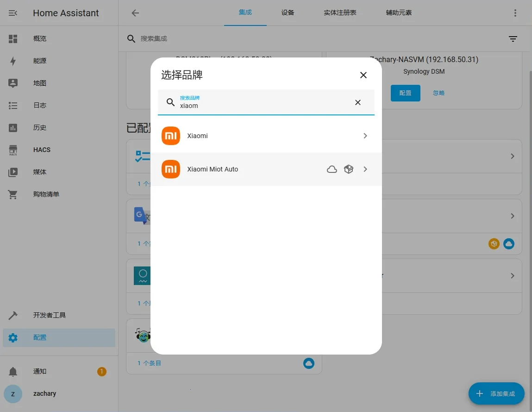
Task: Click the 添加集成 floating button
Action: coord(496,393)
